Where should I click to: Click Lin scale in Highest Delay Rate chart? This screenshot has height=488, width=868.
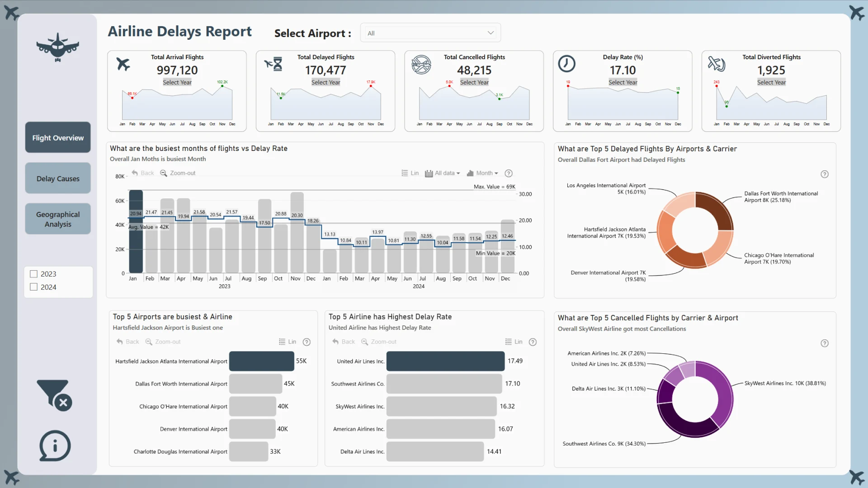pos(514,342)
